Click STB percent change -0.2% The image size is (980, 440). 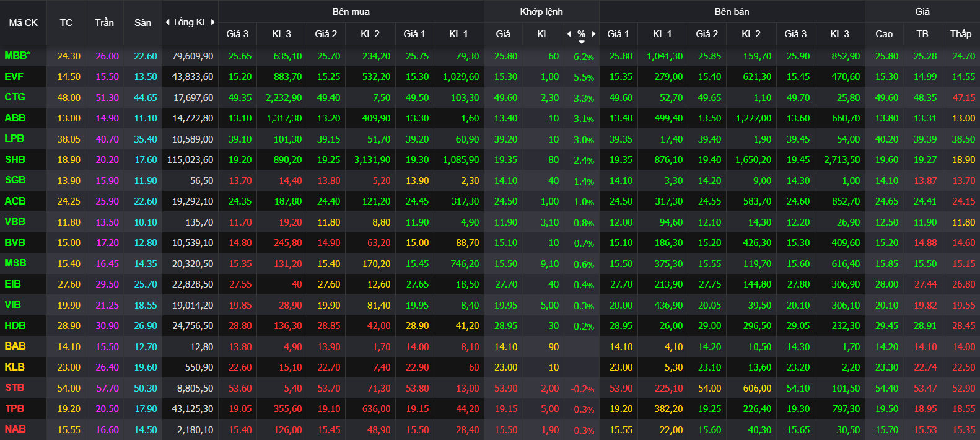(582, 389)
